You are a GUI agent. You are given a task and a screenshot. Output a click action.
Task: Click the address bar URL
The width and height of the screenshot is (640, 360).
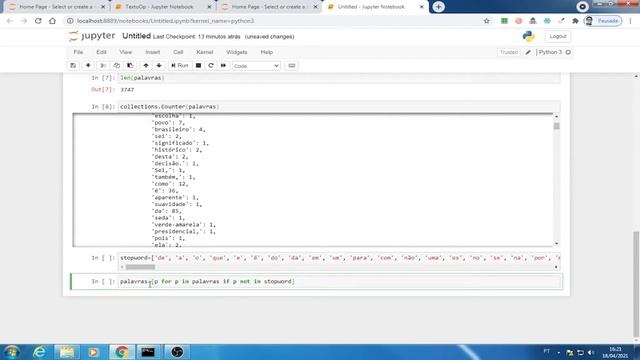165,21
